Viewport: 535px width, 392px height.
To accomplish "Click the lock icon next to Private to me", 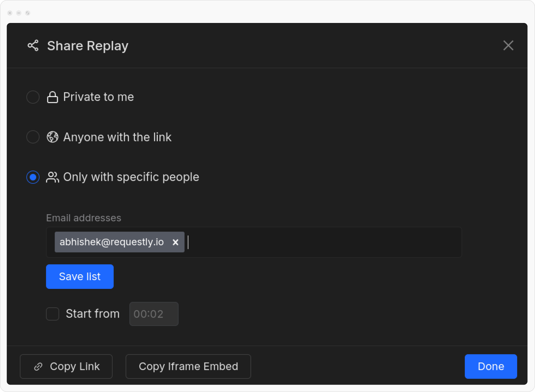I will pyautogui.click(x=53, y=97).
